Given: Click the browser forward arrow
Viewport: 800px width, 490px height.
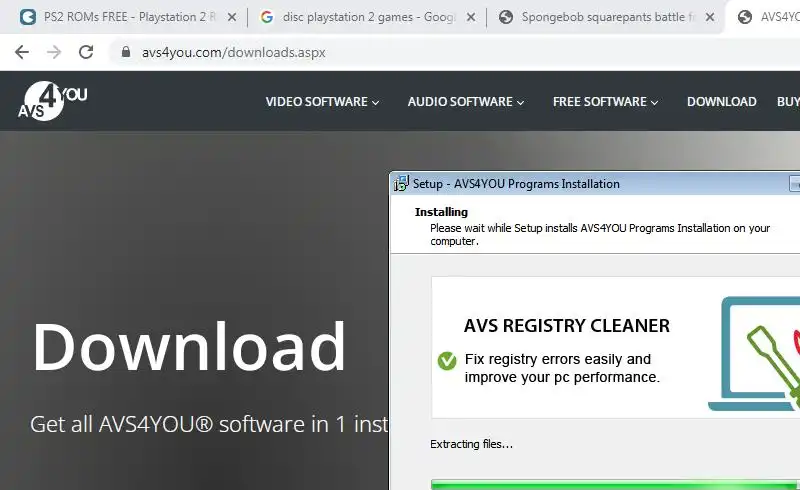Looking at the screenshot, I should click(54, 52).
